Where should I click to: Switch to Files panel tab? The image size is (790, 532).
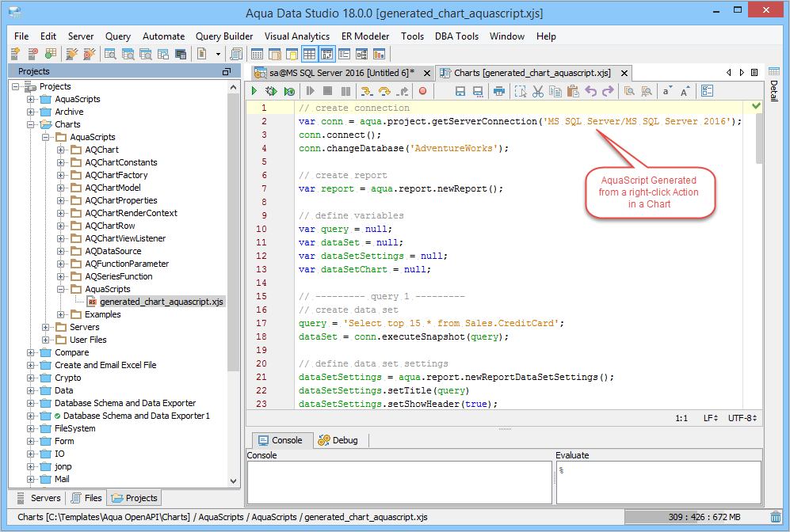(x=86, y=498)
